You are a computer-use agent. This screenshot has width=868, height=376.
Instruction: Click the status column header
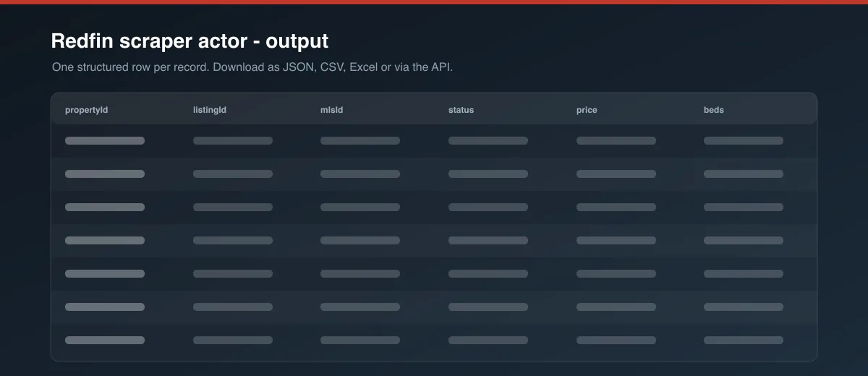(461, 110)
